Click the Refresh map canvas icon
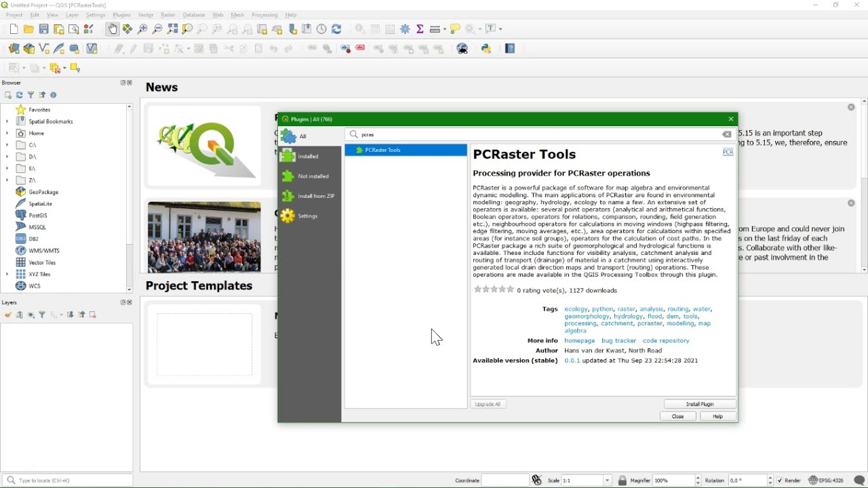This screenshot has width=868, height=488. point(336,29)
